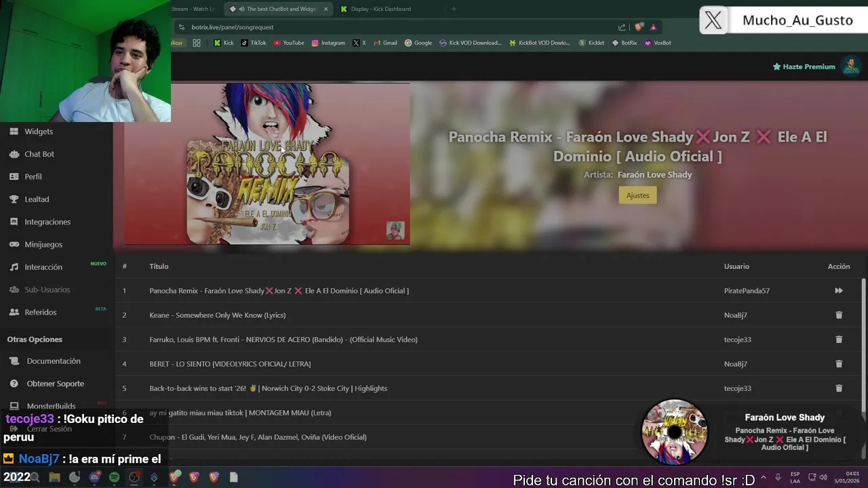The width and height of the screenshot is (868, 488).
Task: Open Discord from the taskbar
Action: [x=94, y=477]
